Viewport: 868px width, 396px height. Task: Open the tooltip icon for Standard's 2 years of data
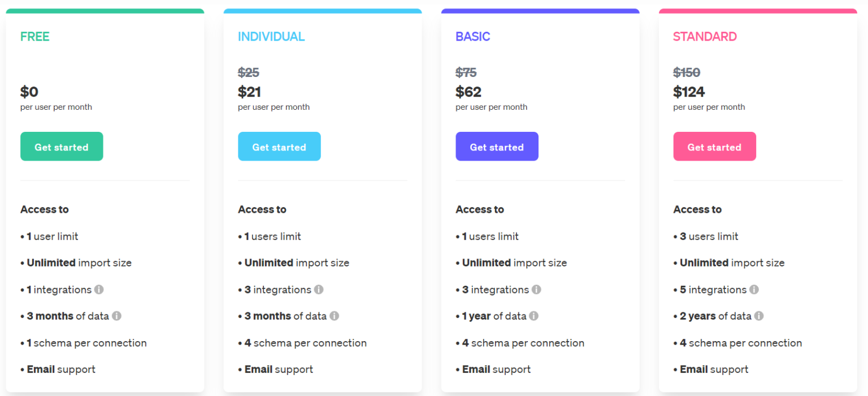[759, 316]
